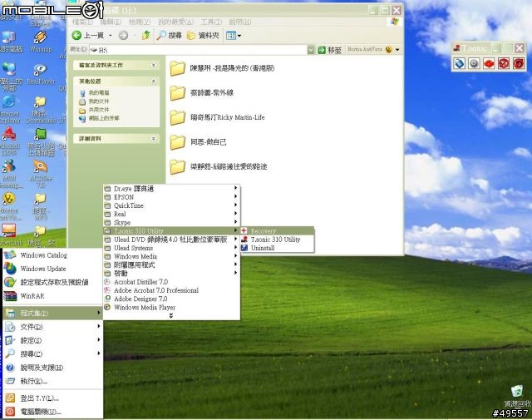Select the RealPlayer desktop shortcut
The height and width of the screenshot is (420, 532).
click(x=41, y=74)
